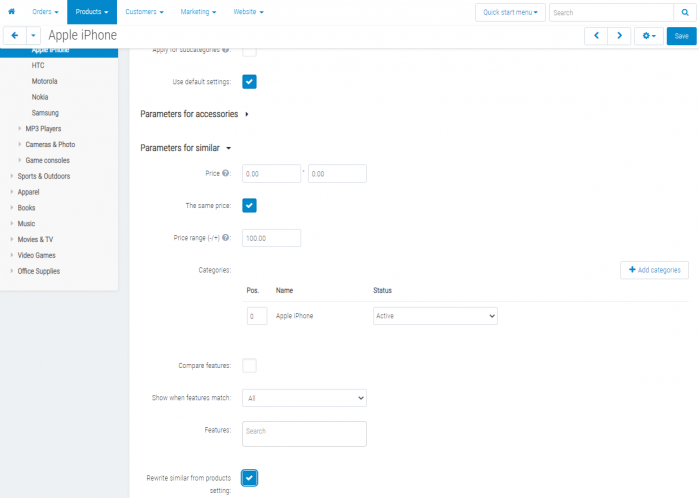
Task: Click Add categories button
Action: pyautogui.click(x=654, y=270)
